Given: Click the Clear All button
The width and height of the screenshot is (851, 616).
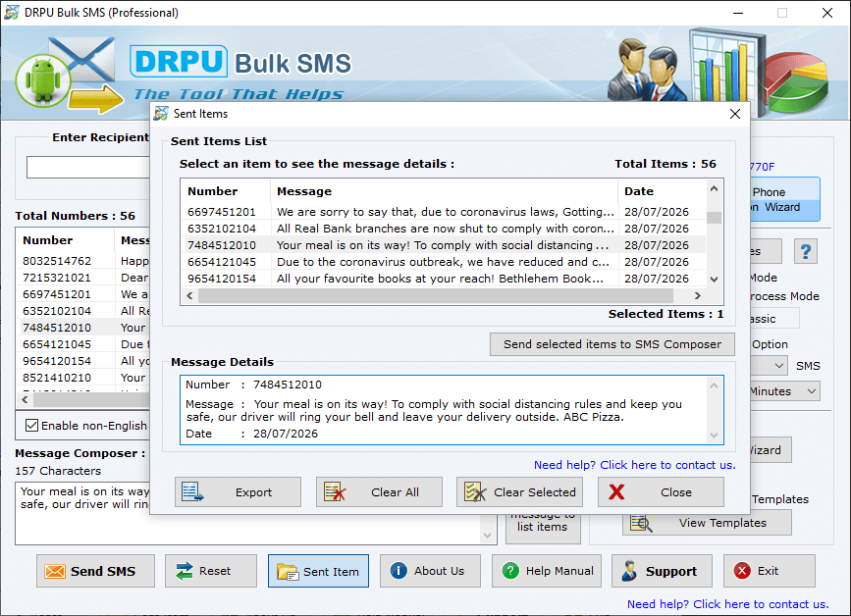Looking at the screenshot, I should [x=379, y=492].
